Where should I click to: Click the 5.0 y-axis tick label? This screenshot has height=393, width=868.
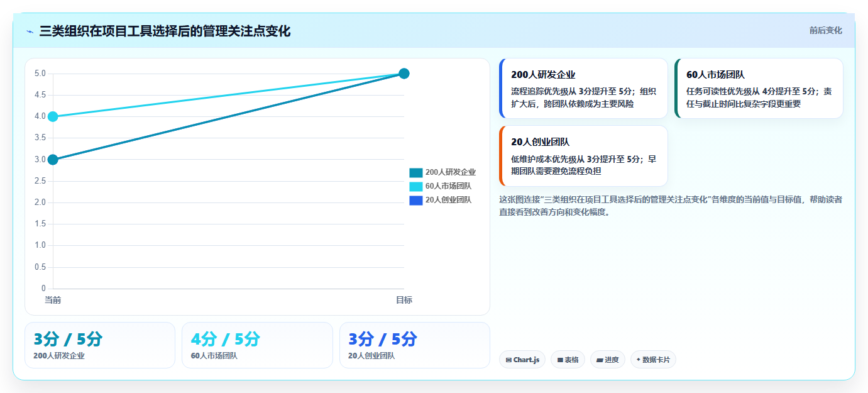click(x=40, y=74)
